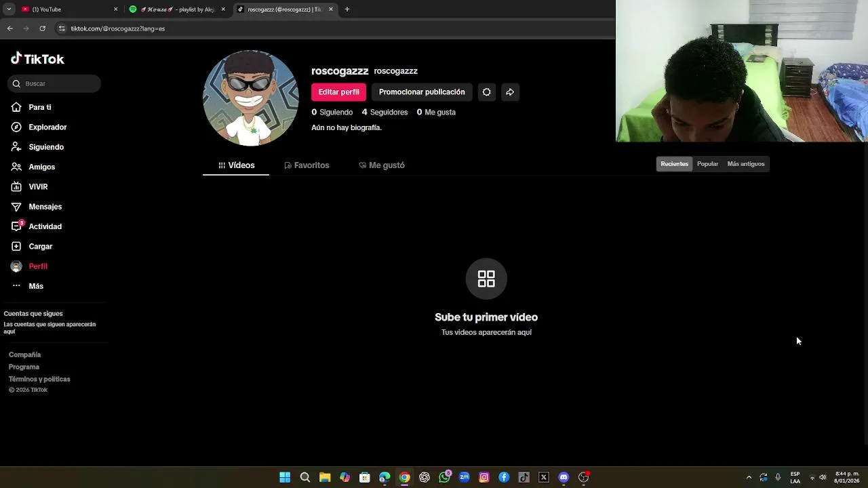Open the Windows Start menu
Viewport: 868px width, 488px height.
285,477
